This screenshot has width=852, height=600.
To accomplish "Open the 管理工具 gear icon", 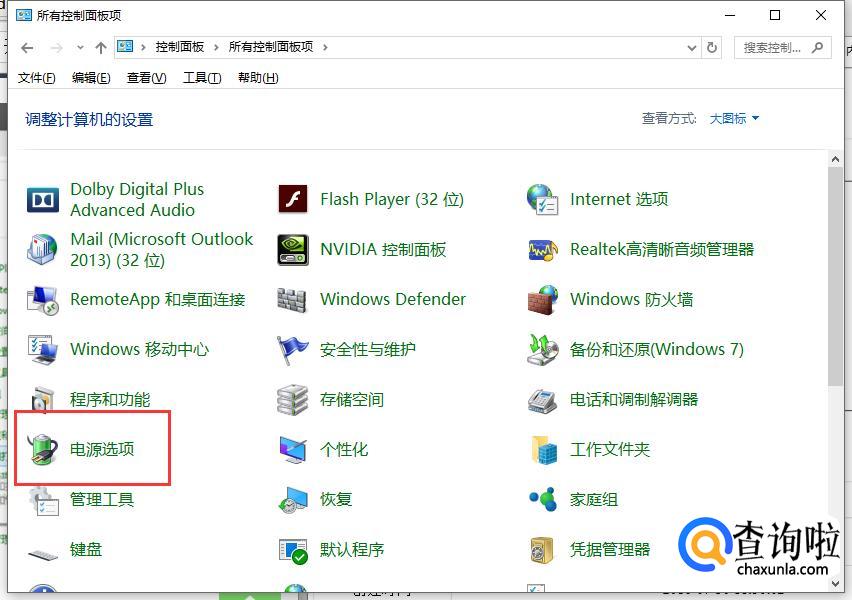I will click(43, 500).
